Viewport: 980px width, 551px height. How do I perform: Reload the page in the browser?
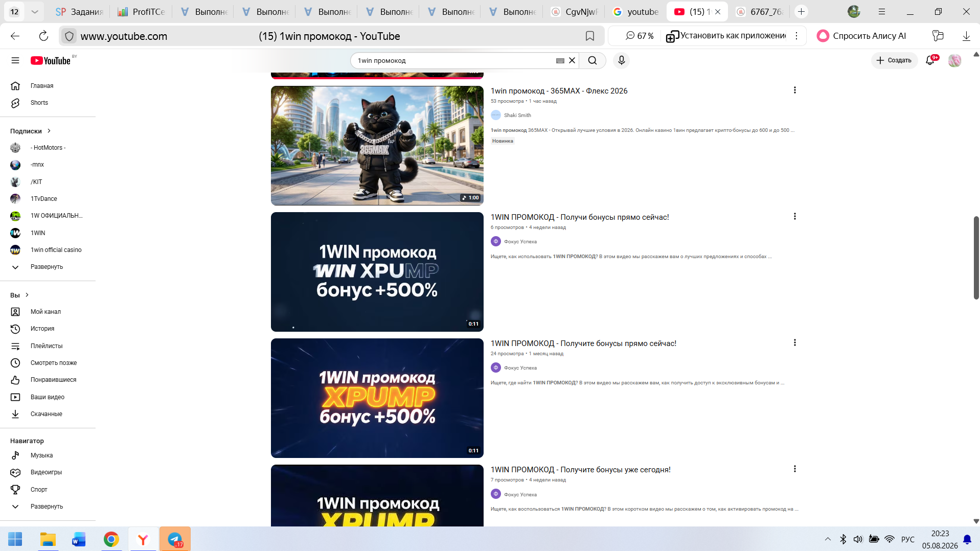click(x=43, y=36)
